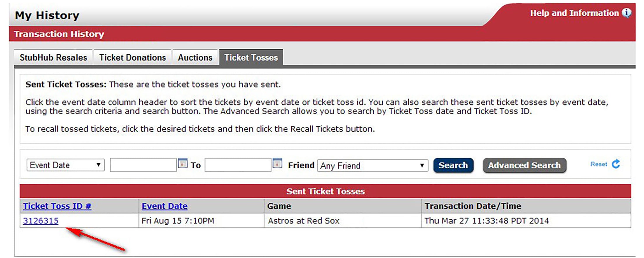Viewport: 644px width, 258px height.
Task: Open ticket toss 3126315
Action: click(x=41, y=221)
